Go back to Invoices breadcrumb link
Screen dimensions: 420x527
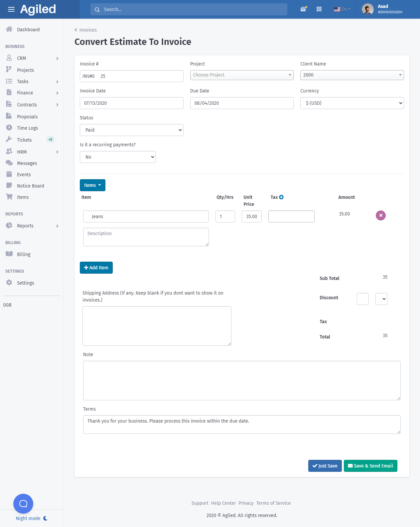pos(88,30)
